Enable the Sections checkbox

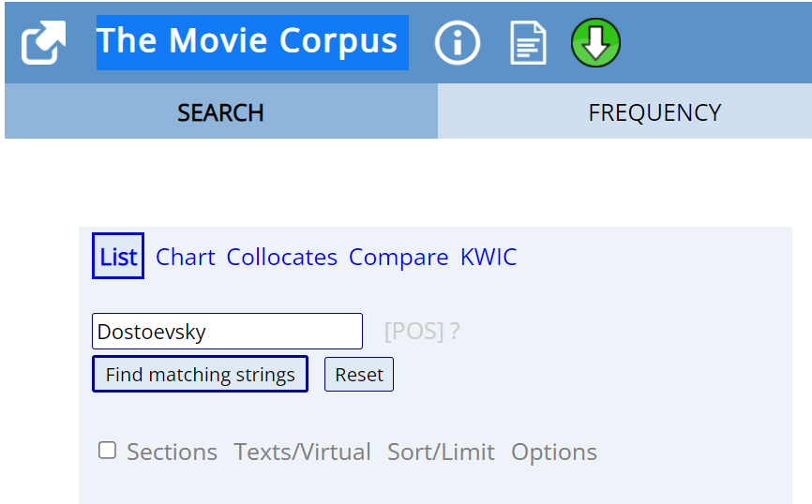coord(108,451)
